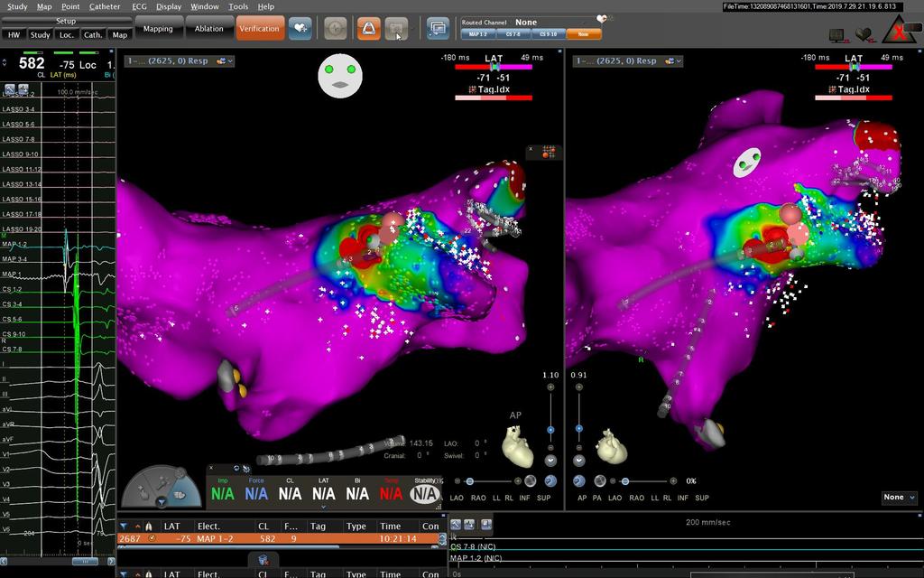Route channel CS 9-10
Image resolution: width=924 pixels, height=578 pixels.
(x=548, y=34)
